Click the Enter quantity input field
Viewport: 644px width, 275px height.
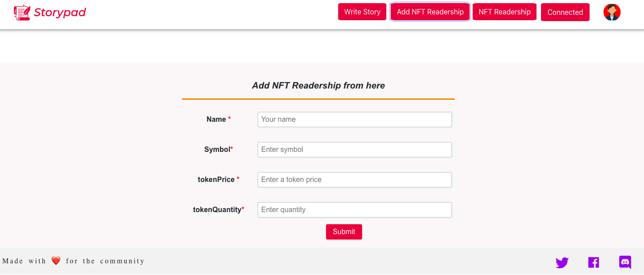pos(354,210)
